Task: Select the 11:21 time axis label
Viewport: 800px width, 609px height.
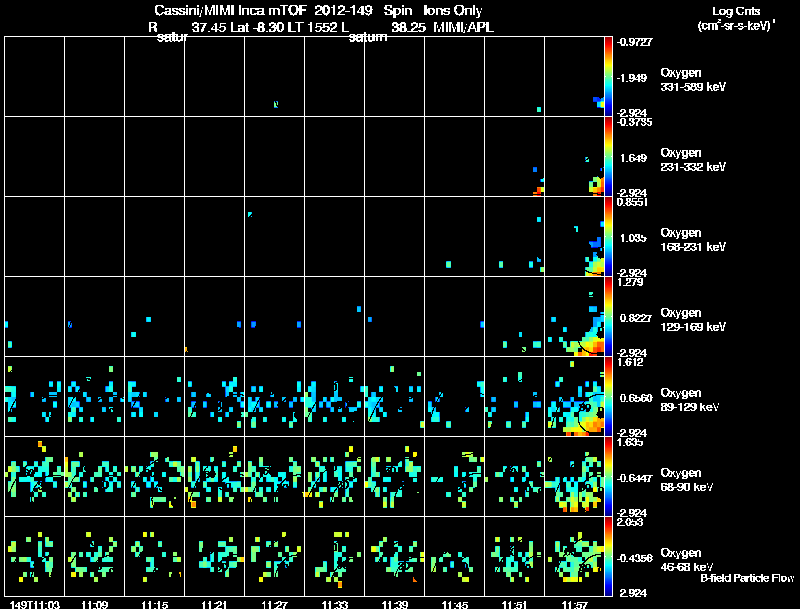Action: [214, 604]
